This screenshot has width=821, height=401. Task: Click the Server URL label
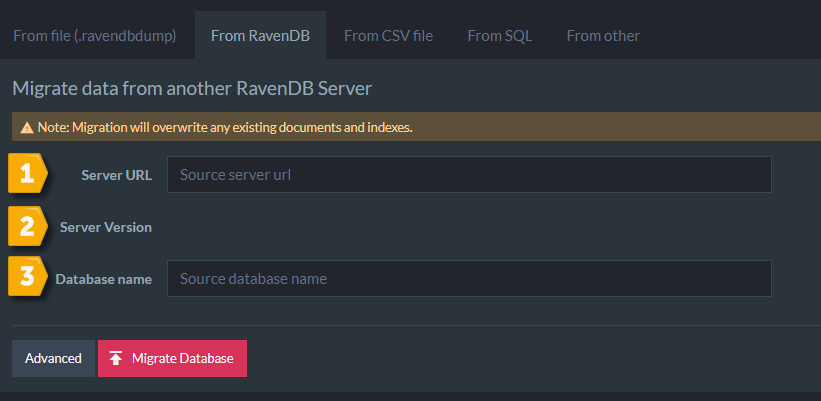pos(117,175)
